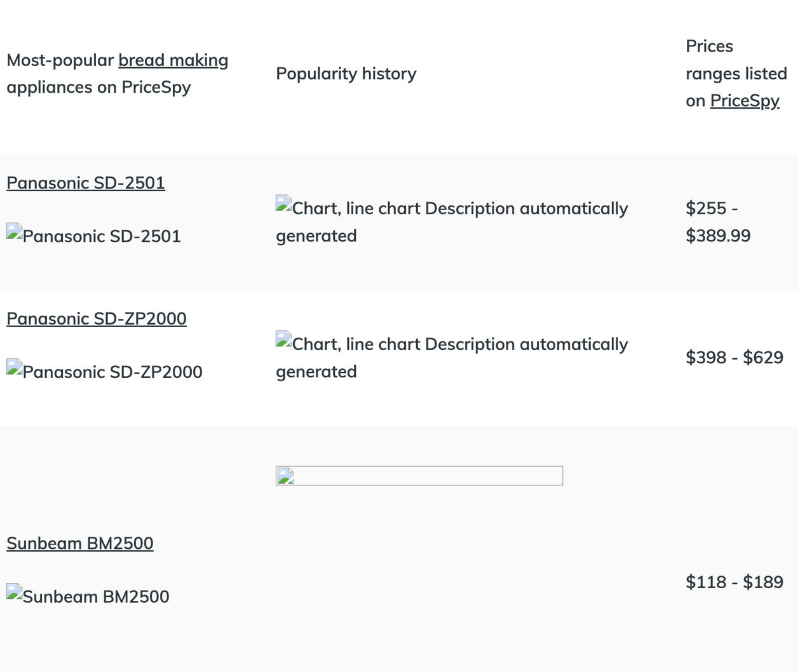Click the broken image icon beside Panasonic SD-ZP2000 alt text
The image size is (798, 672).
tap(15, 367)
